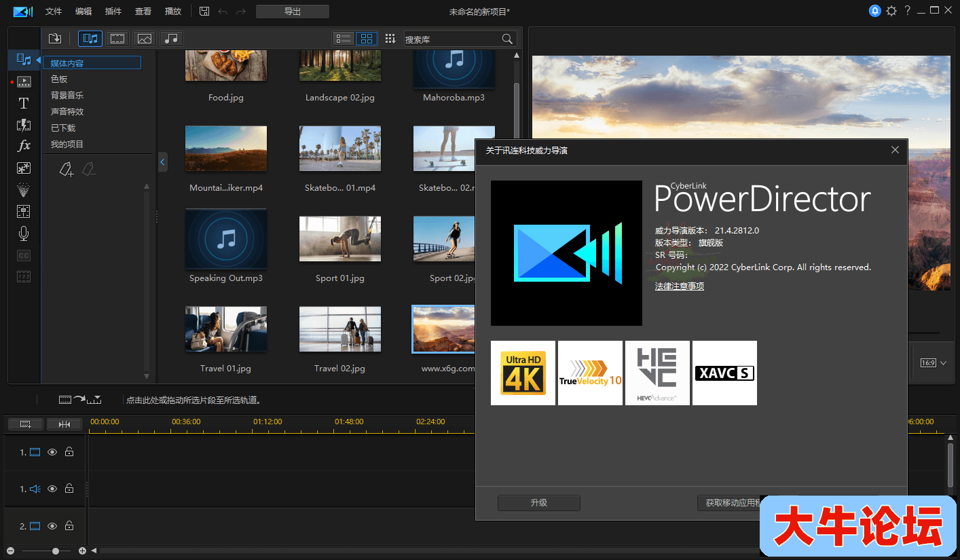Image resolution: width=960 pixels, height=560 pixels.
Task: Open the 查看 menu
Action: click(x=143, y=12)
